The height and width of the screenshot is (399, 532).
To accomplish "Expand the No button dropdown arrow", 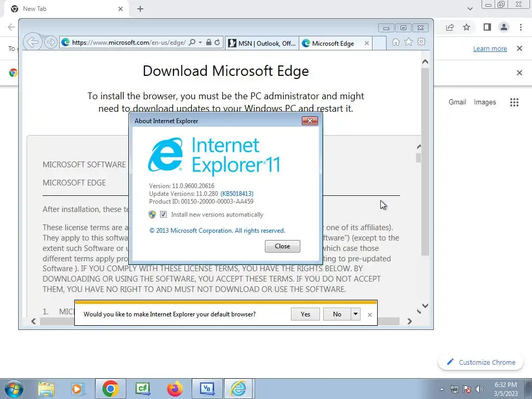I will tap(355, 314).
